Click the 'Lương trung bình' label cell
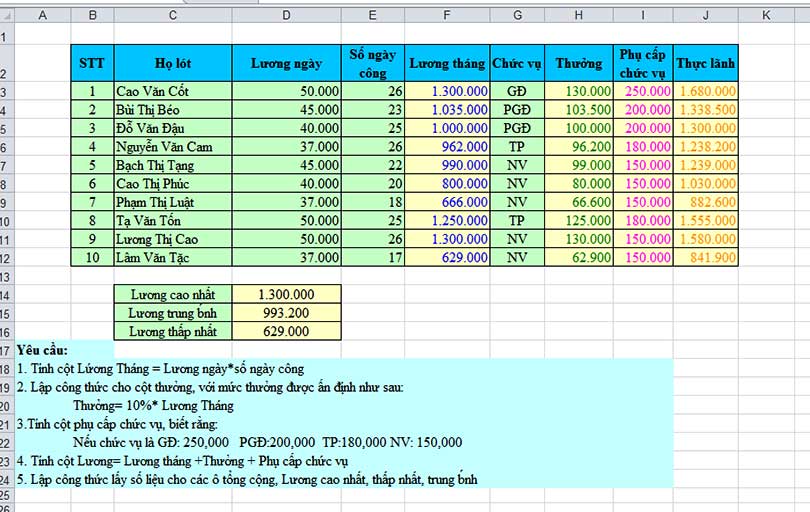This screenshot has width=810, height=512. click(173, 313)
